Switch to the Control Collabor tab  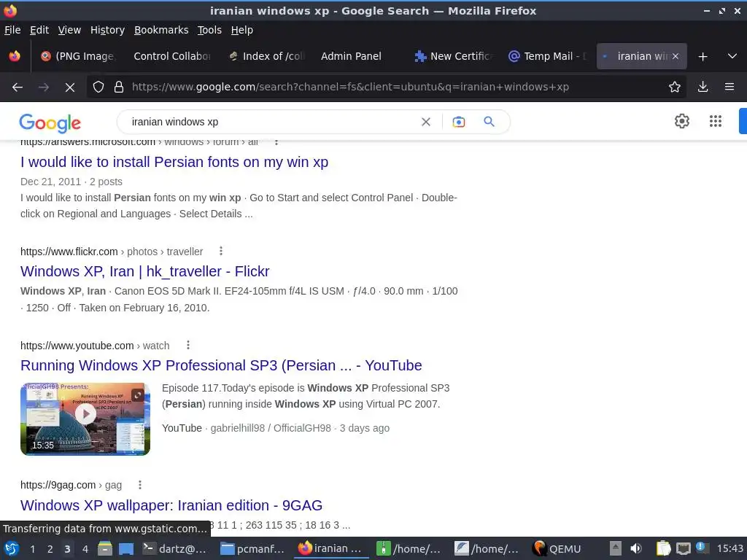(x=171, y=56)
